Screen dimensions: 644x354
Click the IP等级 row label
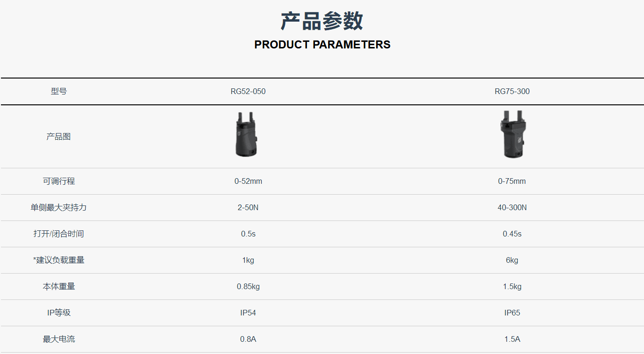[x=59, y=313]
